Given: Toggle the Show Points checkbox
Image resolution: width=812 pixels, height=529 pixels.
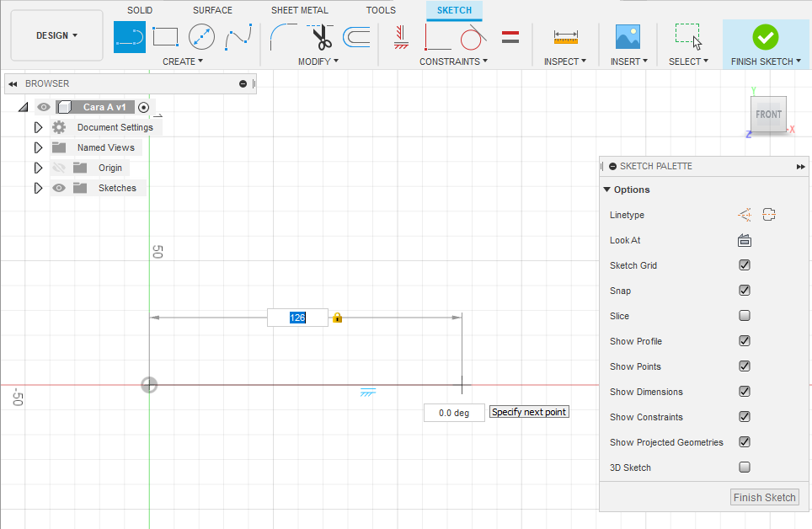Looking at the screenshot, I should [x=745, y=366].
